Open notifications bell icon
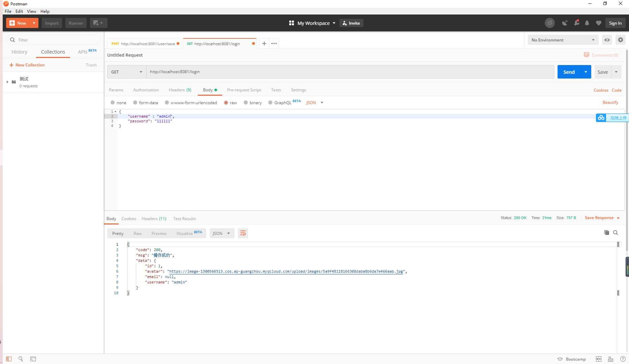 pos(587,23)
